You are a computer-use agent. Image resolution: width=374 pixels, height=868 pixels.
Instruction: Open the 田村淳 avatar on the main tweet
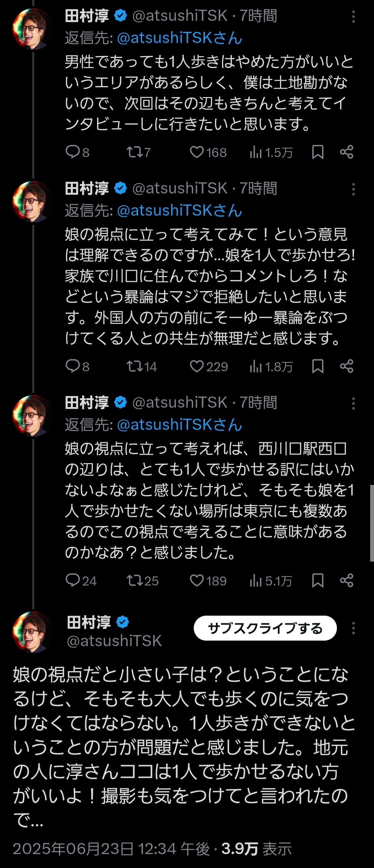32,632
